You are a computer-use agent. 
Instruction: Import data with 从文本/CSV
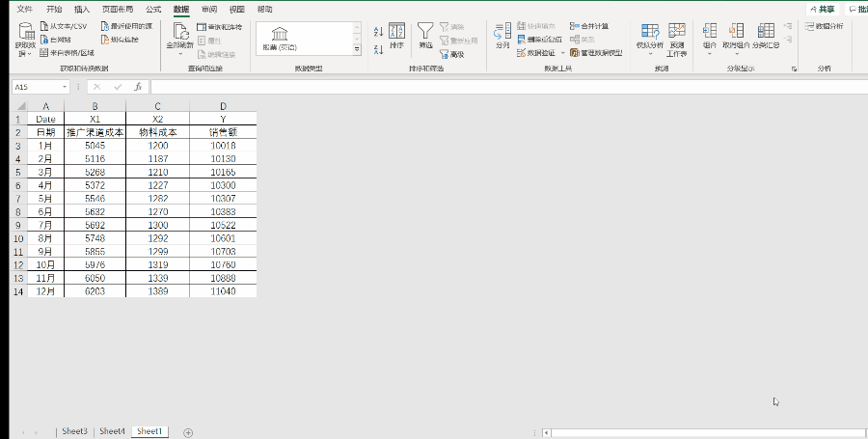(x=64, y=26)
